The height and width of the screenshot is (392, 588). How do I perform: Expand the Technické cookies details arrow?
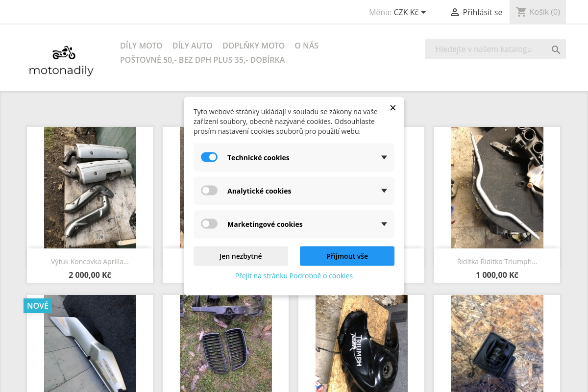pyautogui.click(x=384, y=157)
